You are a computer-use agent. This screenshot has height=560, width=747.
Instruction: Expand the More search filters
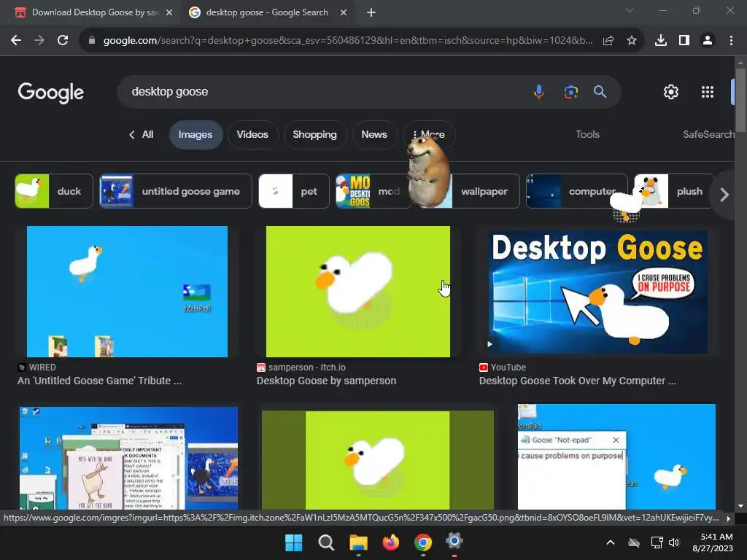[x=429, y=135]
